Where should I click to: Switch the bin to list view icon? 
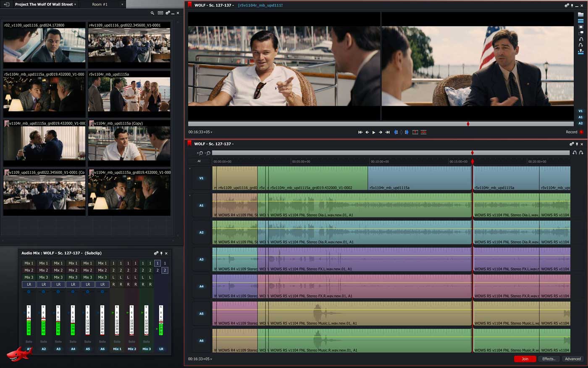click(x=160, y=13)
